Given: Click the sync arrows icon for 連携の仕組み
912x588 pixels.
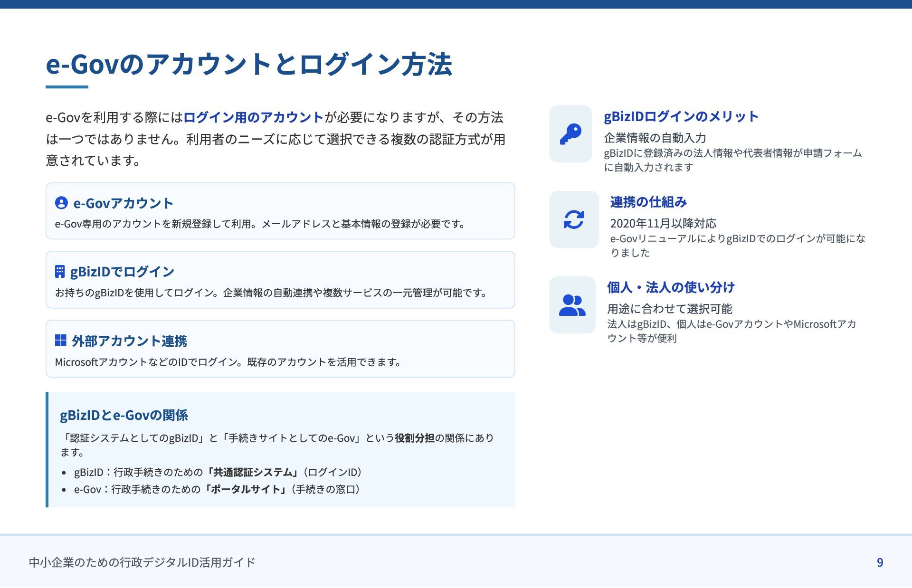Looking at the screenshot, I should (574, 219).
